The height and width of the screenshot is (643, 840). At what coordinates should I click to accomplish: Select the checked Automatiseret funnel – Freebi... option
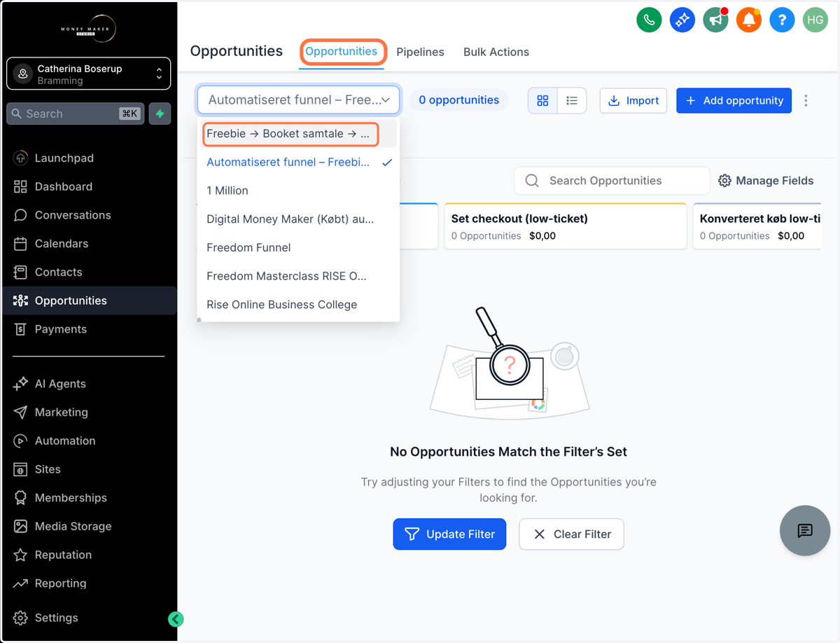pyautogui.click(x=299, y=162)
